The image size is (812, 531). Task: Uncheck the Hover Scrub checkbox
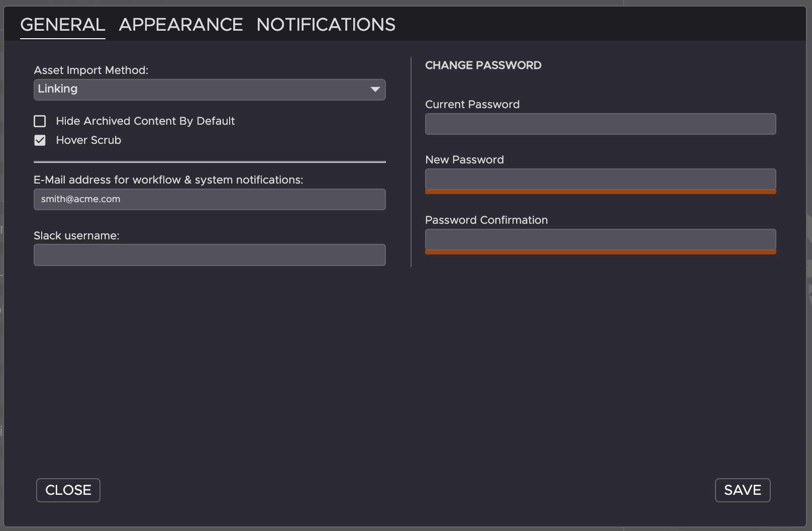40,140
